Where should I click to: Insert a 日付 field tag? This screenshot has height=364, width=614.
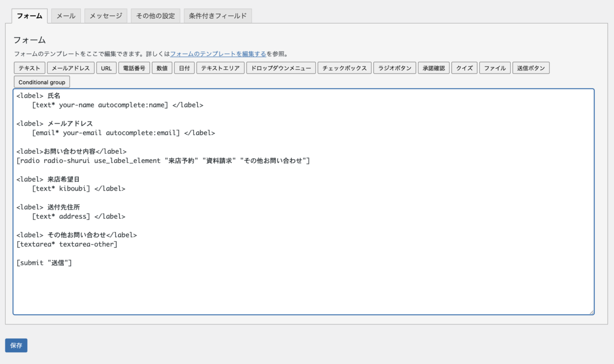click(184, 68)
